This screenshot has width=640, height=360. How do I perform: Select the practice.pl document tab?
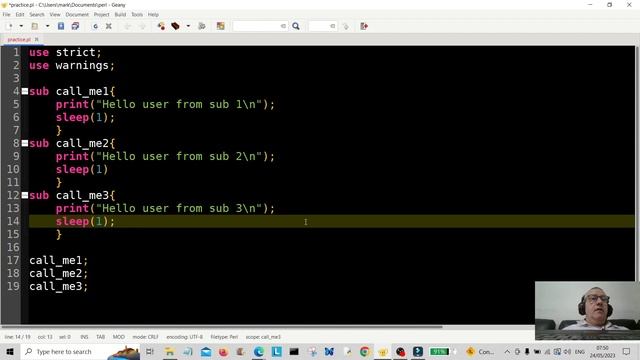(x=19, y=39)
